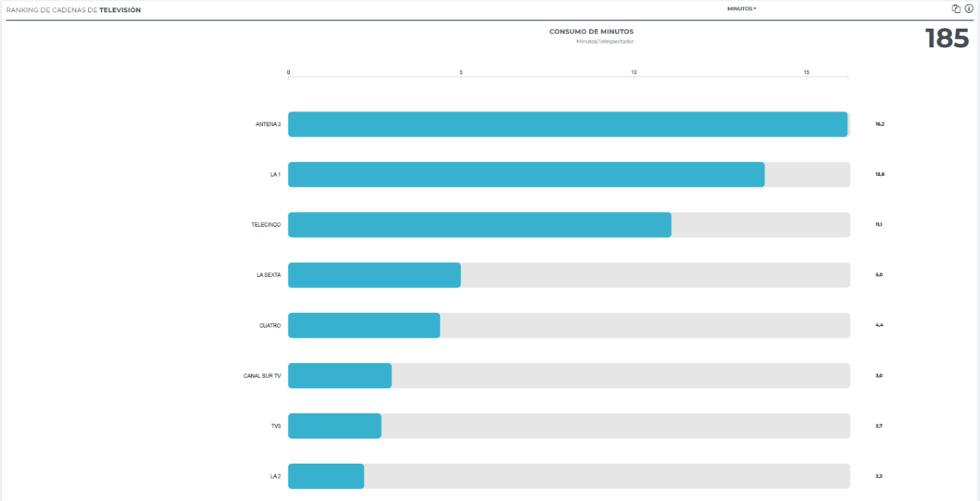Click the CUATRO bar
Image resolution: width=980 pixels, height=501 pixels.
point(364,325)
